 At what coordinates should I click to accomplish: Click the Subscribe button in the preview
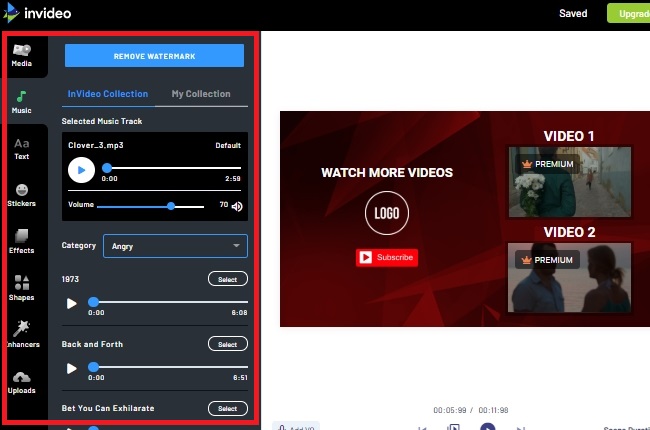(387, 258)
